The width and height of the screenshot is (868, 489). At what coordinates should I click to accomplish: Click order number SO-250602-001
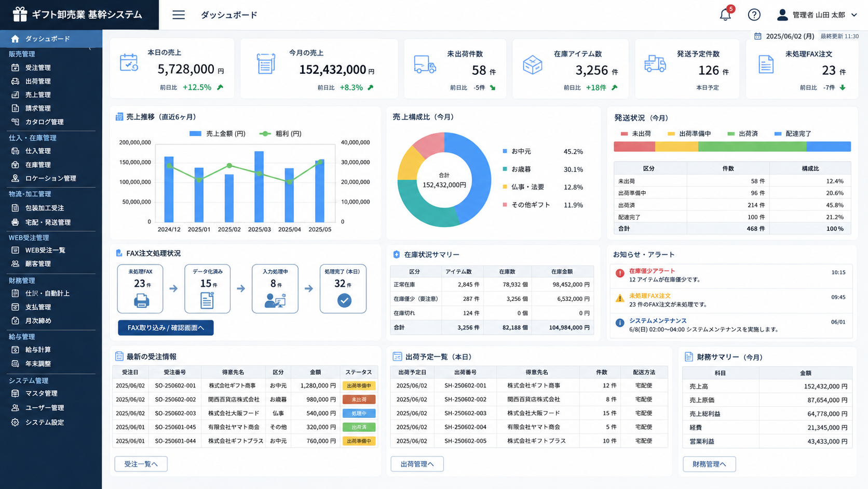point(175,386)
